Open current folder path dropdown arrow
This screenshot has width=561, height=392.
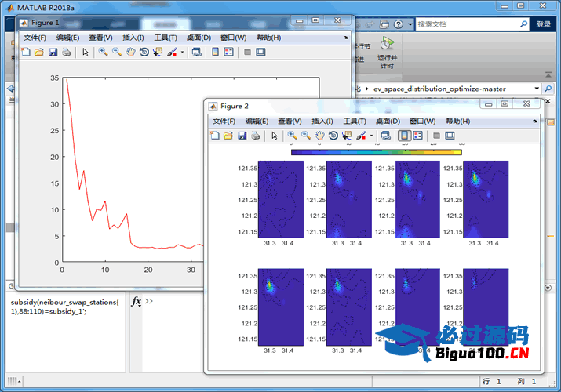pyautogui.click(x=537, y=89)
